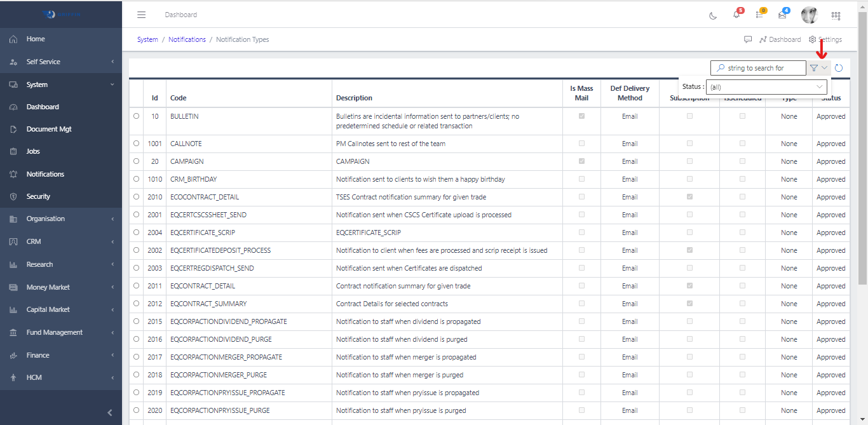Open the mail envelope icon
The height and width of the screenshot is (425, 868).
pos(782,15)
